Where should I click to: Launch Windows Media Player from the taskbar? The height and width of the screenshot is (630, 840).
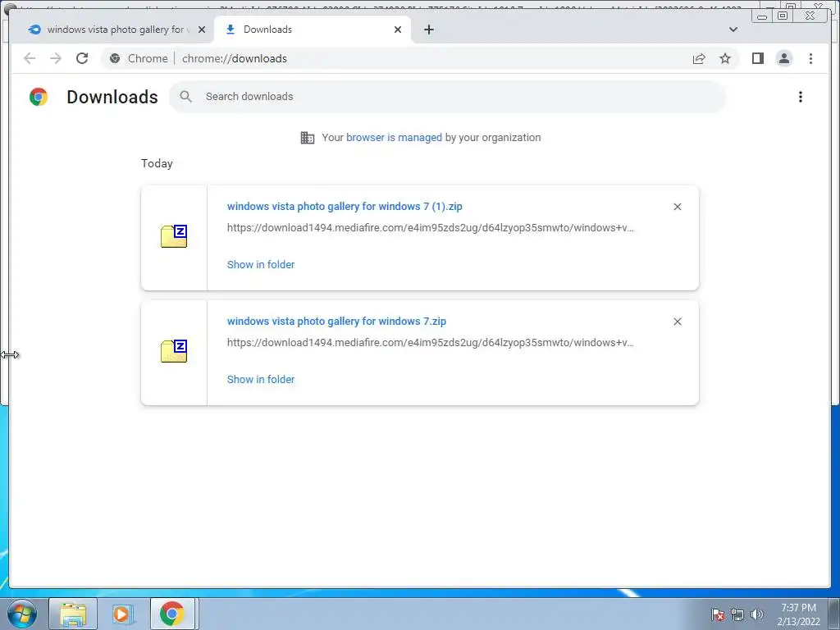pos(123,614)
